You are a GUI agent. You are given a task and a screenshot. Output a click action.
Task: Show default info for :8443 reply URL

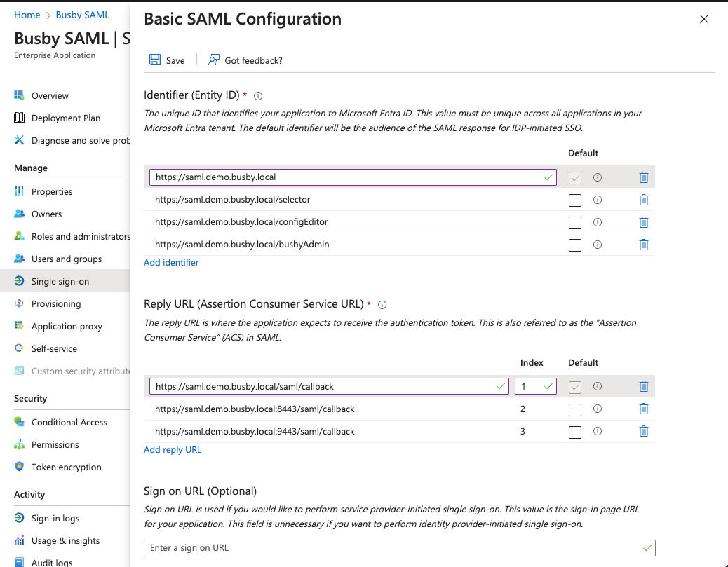pos(598,409)
